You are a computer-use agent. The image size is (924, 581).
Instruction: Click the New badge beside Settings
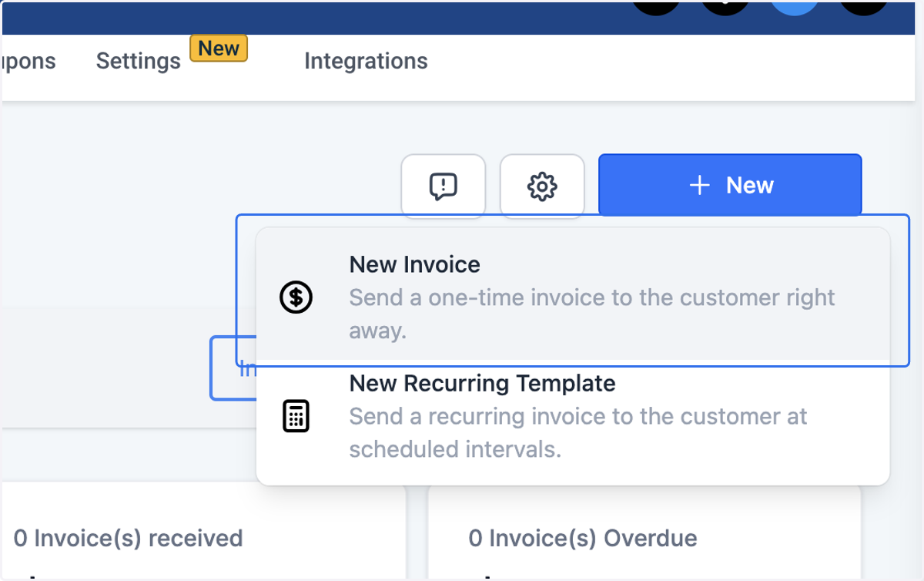219,49
